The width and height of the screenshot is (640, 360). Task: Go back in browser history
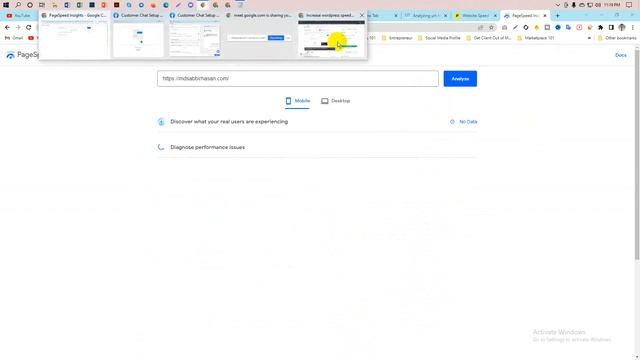(7, 27)
